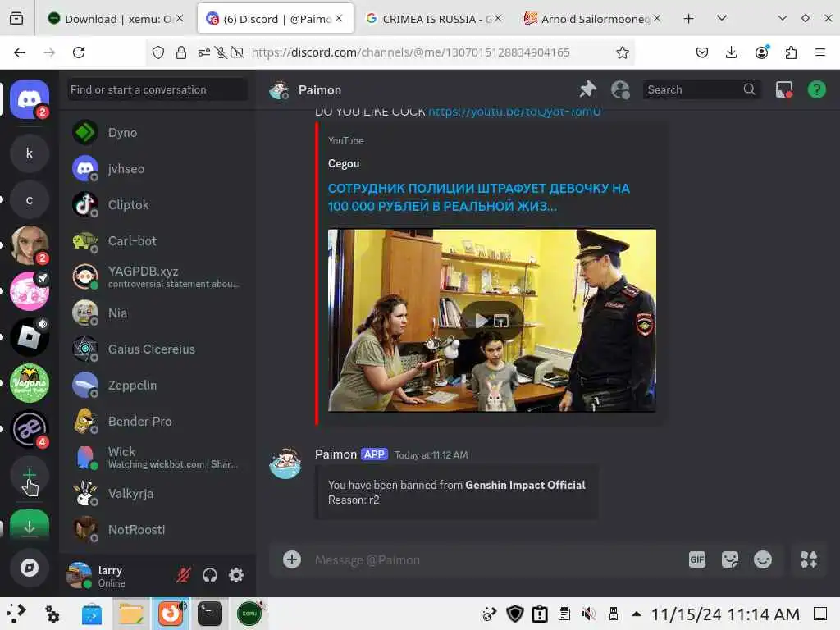Toggle headphones deafen in user panel
Image resolution: width=840 pixels, height=630 pixels.
pos(210,575)
